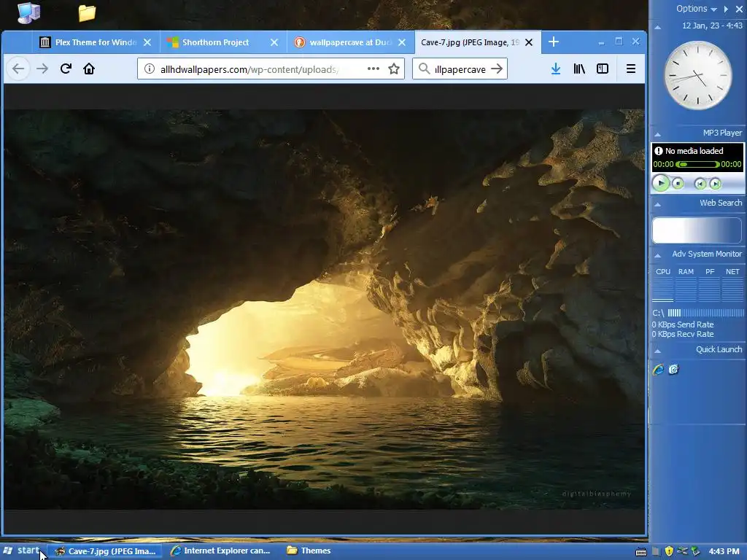Viewport: 747px width, 560px height.
Task: Click the C:\ disk usage bar
Action: tap(705, 313)
